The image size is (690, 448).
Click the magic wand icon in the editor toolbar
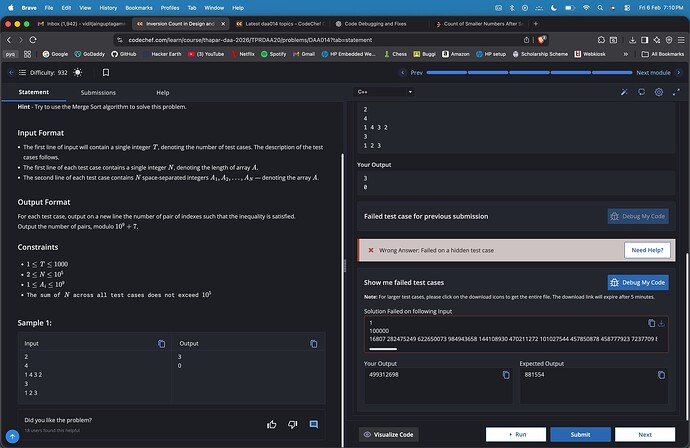(624, 92)
